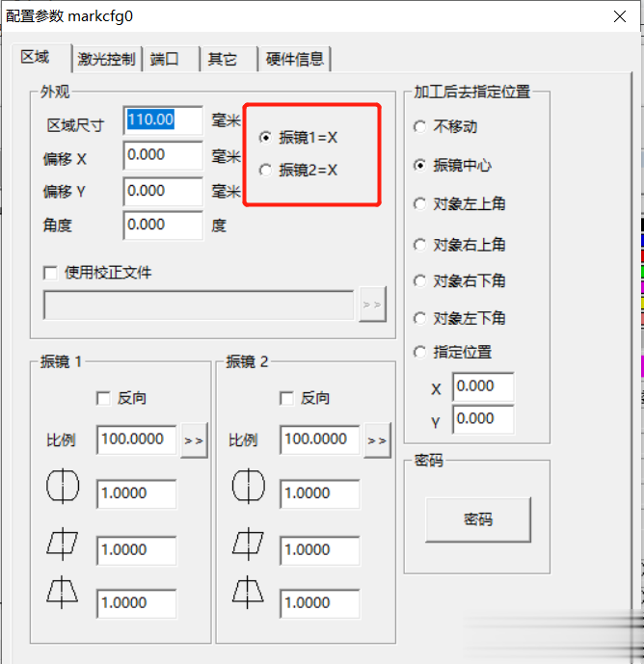Open correction file browse >> button
Viewport: 644px width, 664px height.
tap(372, 305)
